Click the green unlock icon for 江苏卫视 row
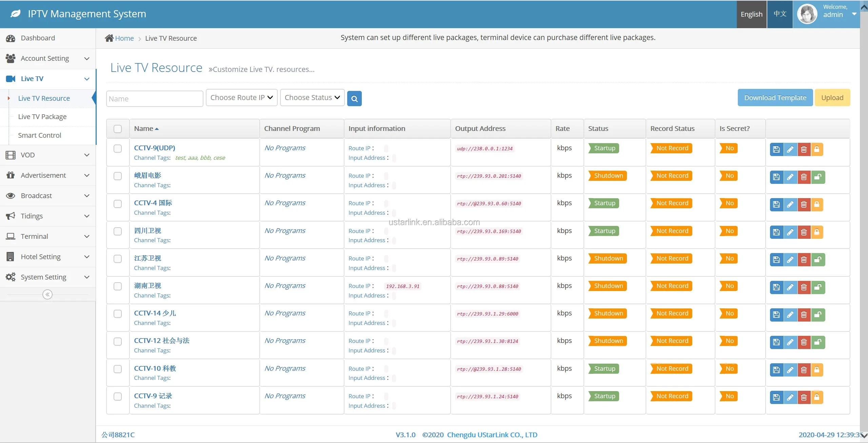The height and width of the screenshot is (443, 868). [x=818, y=260]
